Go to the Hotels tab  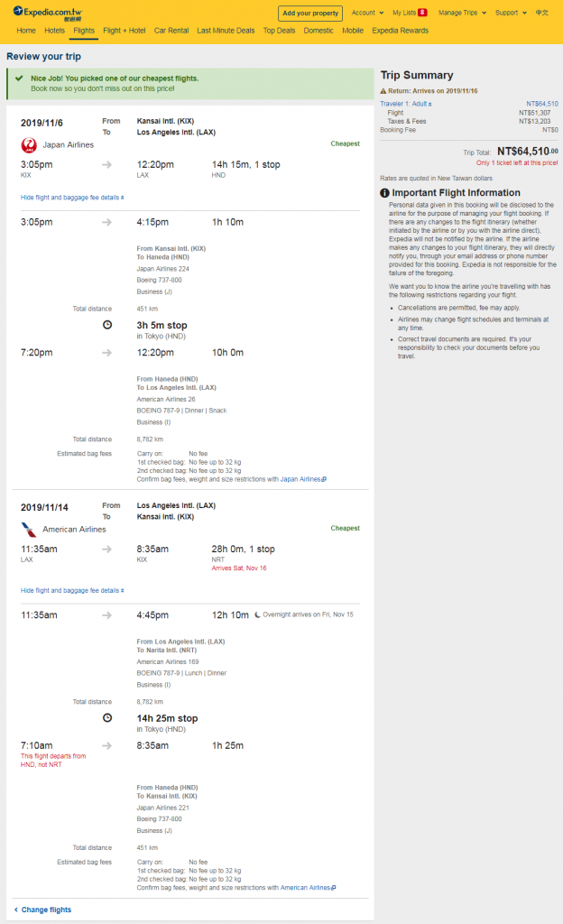pos(55,31)
